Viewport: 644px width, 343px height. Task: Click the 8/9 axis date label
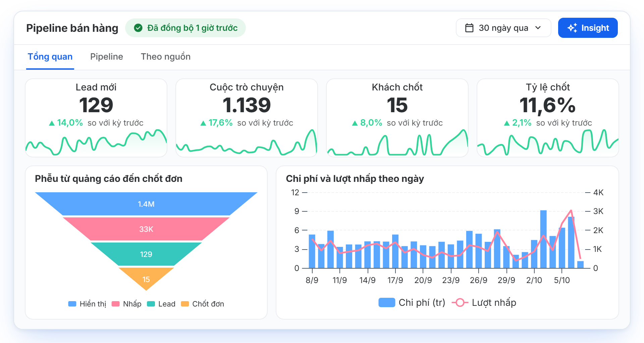[x=312, y=280]
